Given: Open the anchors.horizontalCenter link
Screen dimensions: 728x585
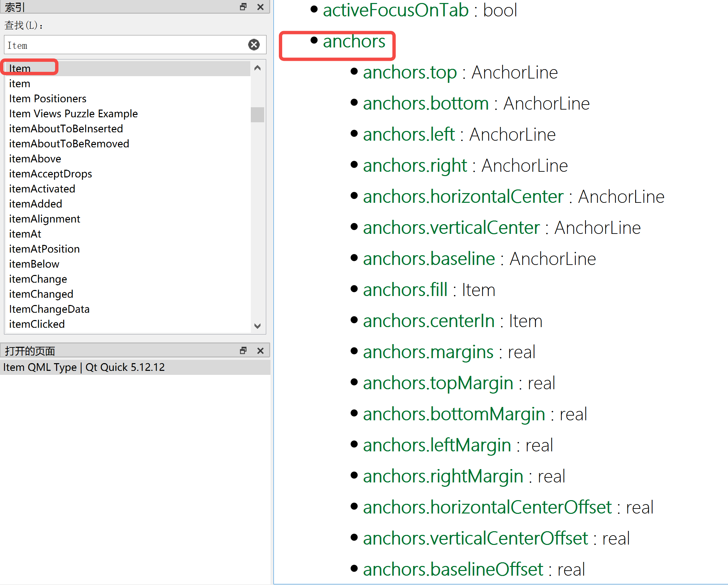Looking at the screenshot, I should (x=463, y=196).
